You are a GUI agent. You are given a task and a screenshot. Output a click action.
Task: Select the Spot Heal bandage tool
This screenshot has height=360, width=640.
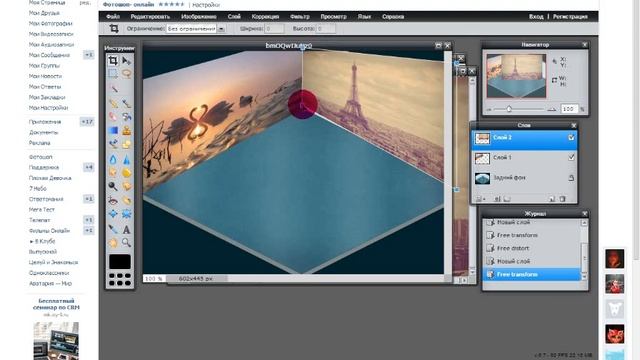(127, 200)
